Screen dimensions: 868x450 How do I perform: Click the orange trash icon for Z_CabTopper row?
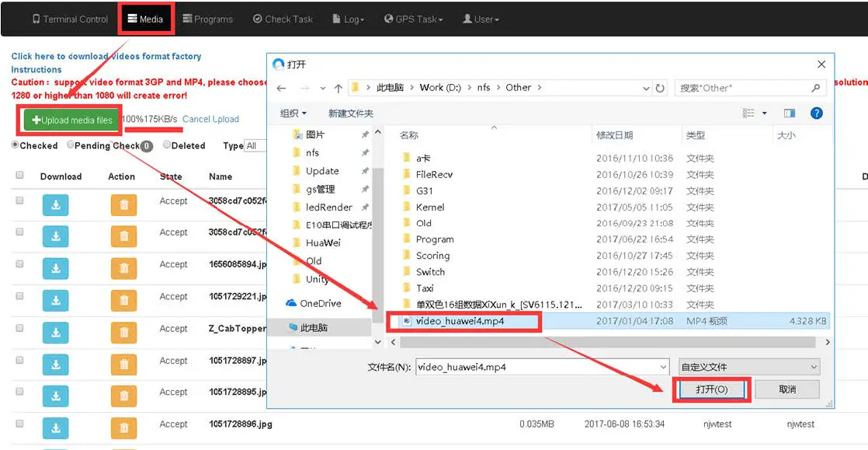(x=124, y=333)
